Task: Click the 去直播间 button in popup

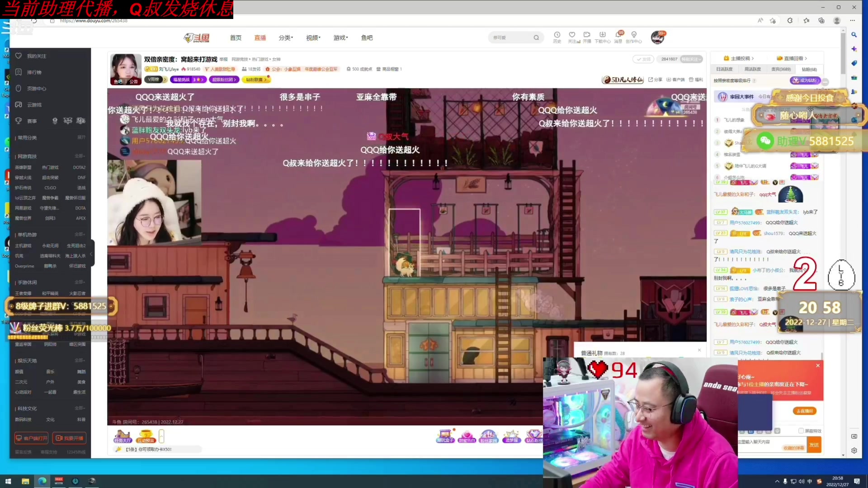Action: pos(804,411)
